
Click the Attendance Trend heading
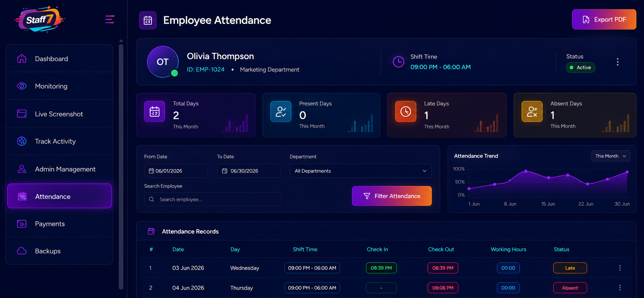476,156
